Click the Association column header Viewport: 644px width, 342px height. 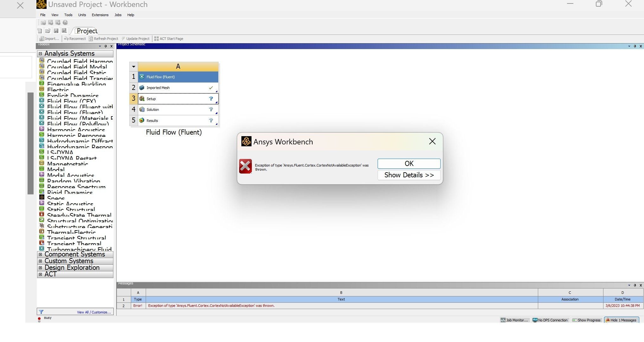point(570,299)
